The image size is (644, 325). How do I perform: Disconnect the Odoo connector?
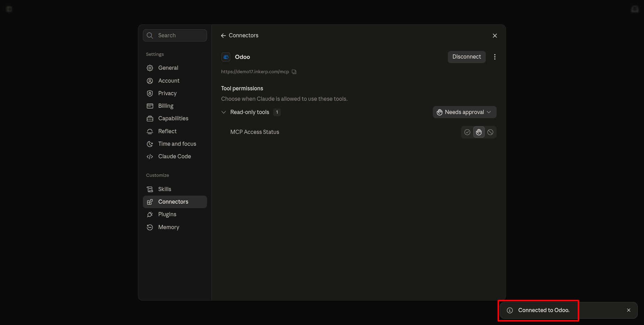click(x=466, y=57)
